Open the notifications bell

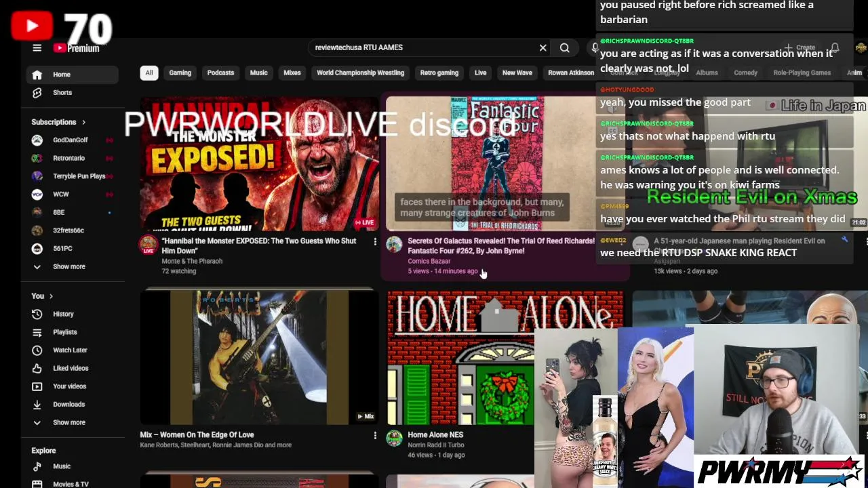[x=835, y=47]
